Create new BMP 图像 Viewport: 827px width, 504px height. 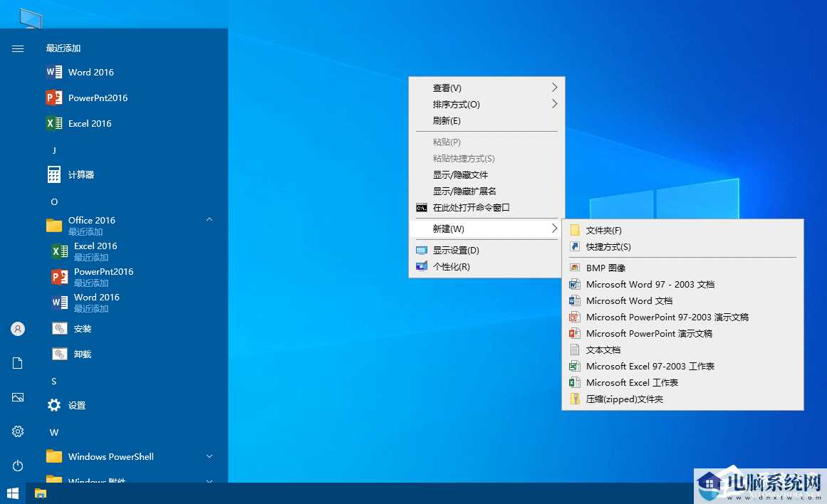[682, 268]
